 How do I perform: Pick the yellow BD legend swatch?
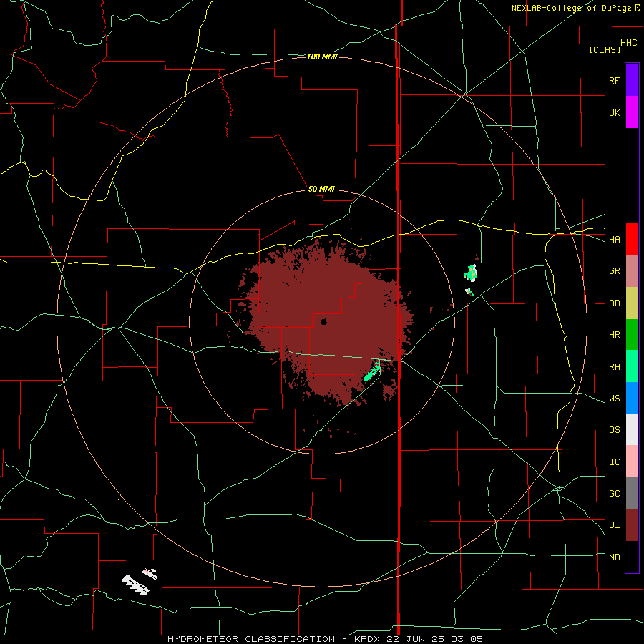[632, 303]
